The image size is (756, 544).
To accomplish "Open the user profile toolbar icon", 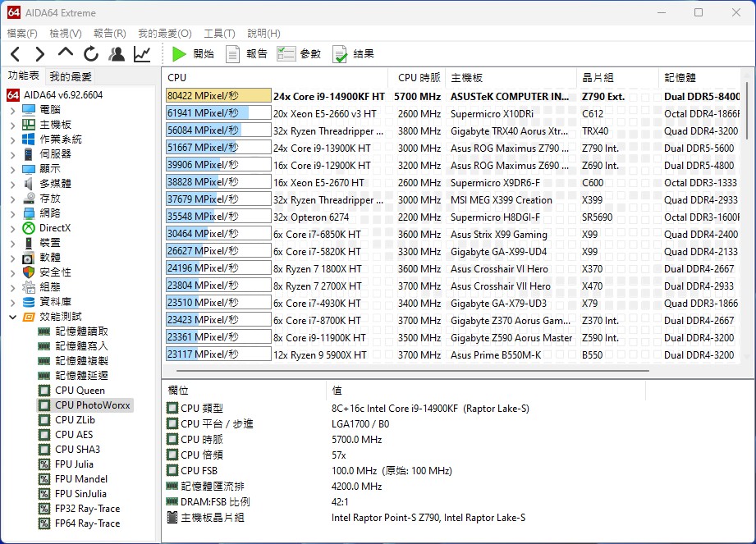I will point(117,54).
